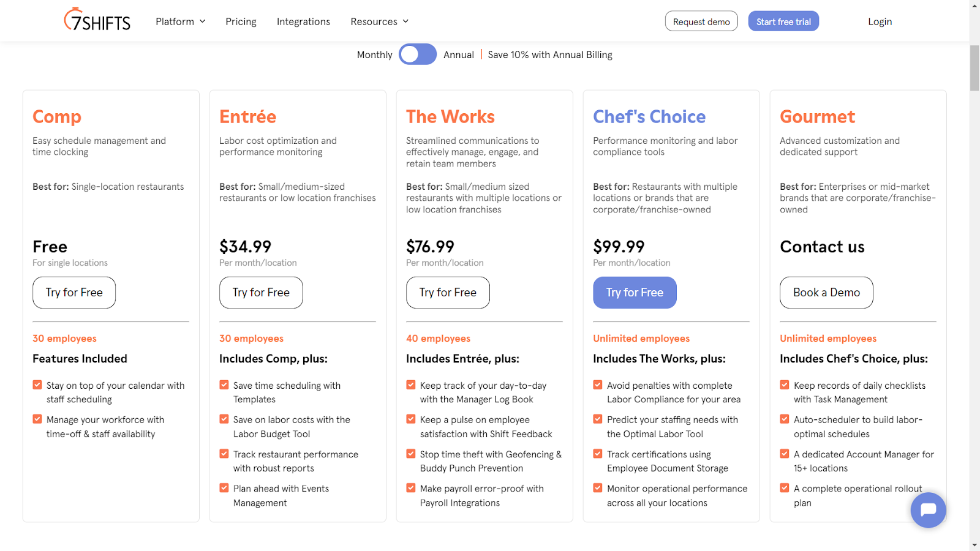Image resolution: width=980 pixels, height=551 pixels.
Task: Click the Start free trial button
Action: point(783,20)
